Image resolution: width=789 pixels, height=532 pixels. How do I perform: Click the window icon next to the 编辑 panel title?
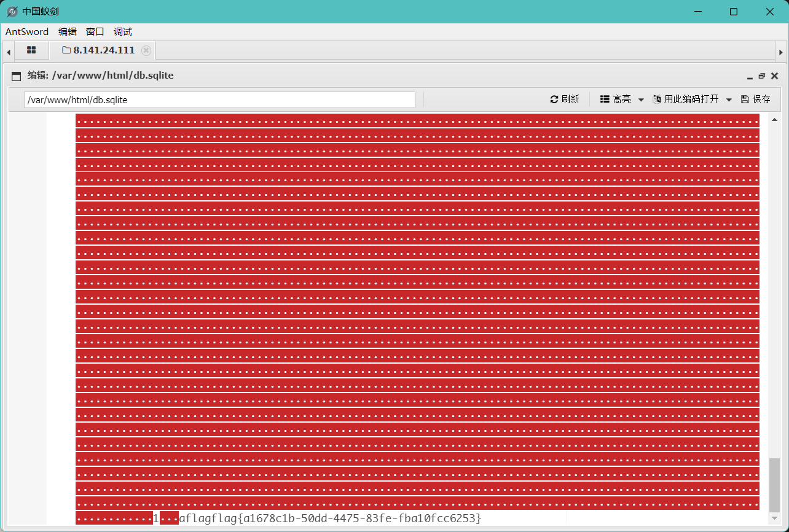point(15,76)
